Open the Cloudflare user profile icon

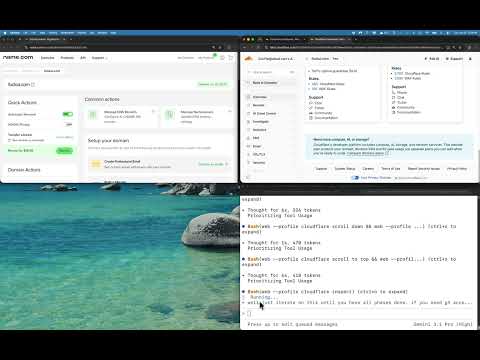coord(470,59)
